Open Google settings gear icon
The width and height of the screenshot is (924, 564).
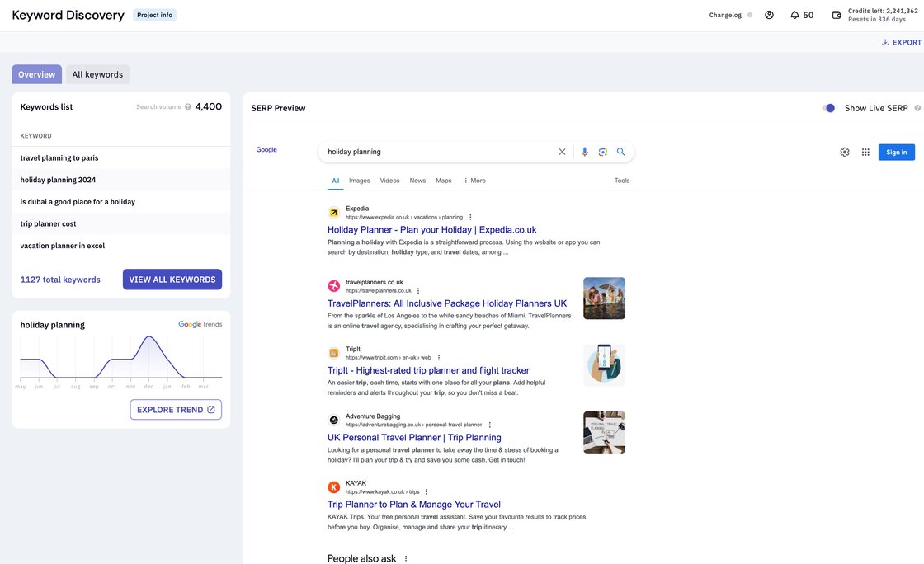pyautogui.click(x=845, y=152)
